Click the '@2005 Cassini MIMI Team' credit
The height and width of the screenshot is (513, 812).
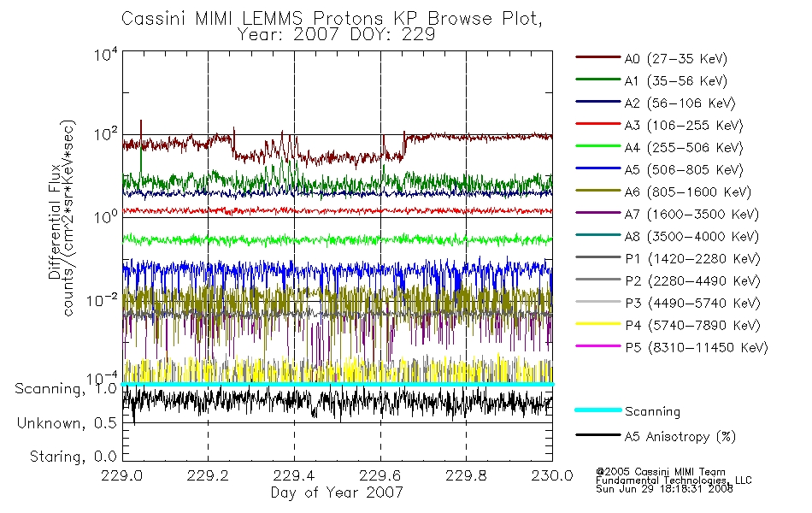tap(661, 472)
